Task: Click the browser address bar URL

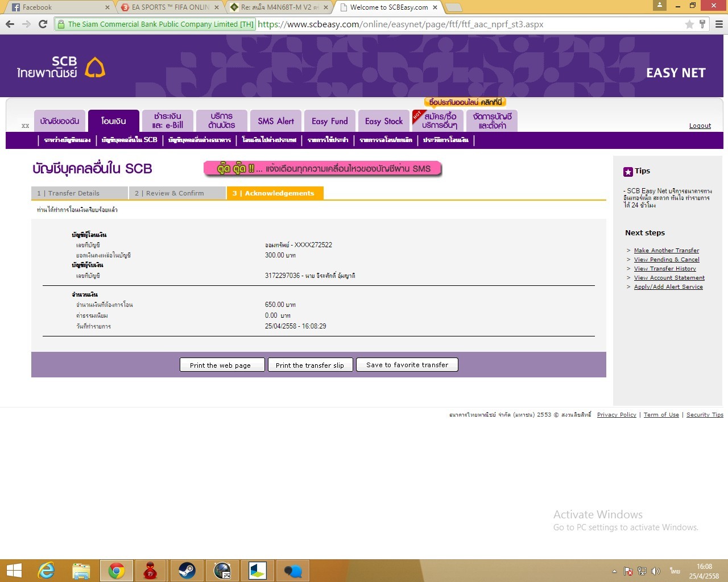Action: pos(400,24)
